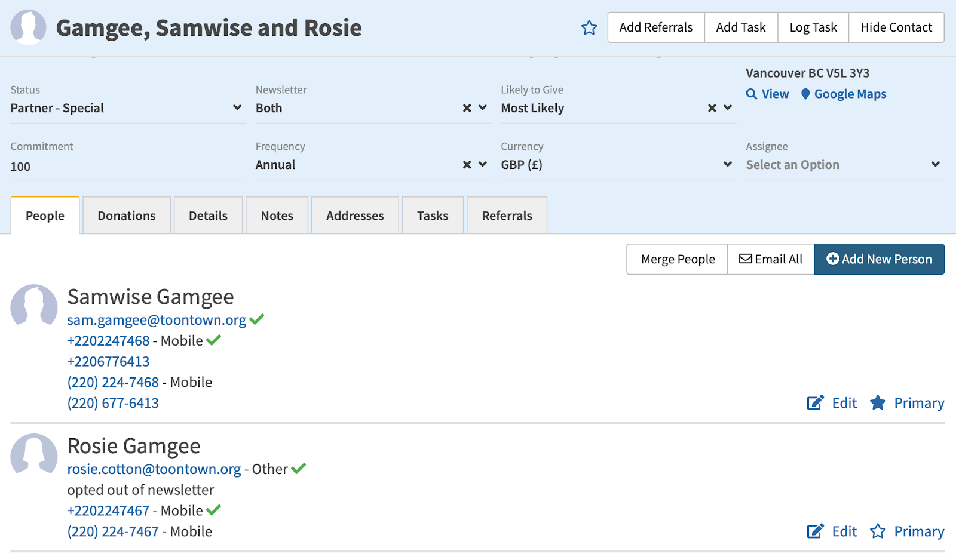Click the edit pencil icon for Samwise Gamgee
956x560 pixels.
coord(815,403)
